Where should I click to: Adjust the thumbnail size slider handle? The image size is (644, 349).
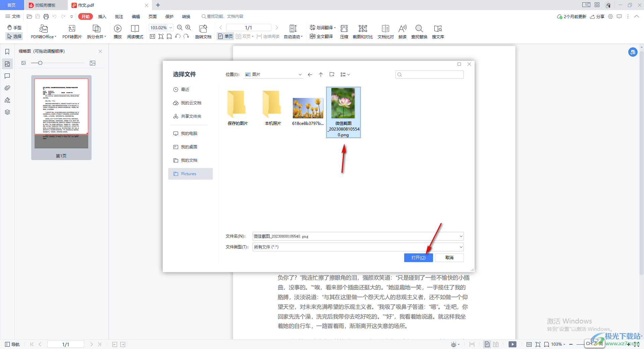[40, 63]
